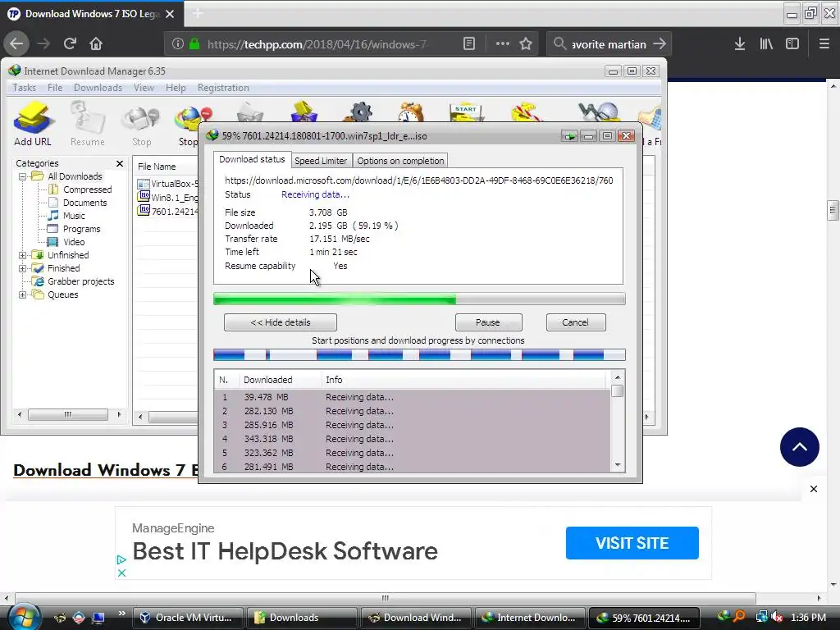Viewport: 840px width, 630px height.
Task: Click Firefox back arrow button
Action: 16,44
